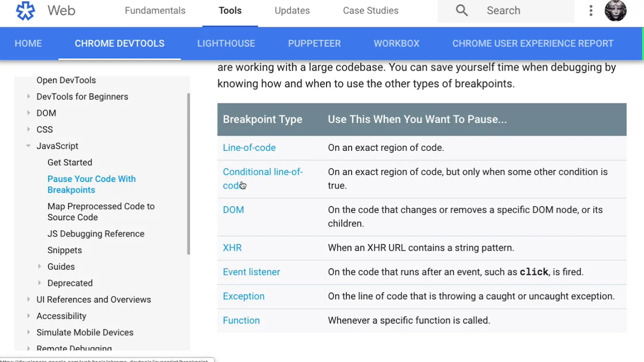644x362 pixels.
Task: Expand the DOM sidebar section arrow
Action: [x=28, y=113]
